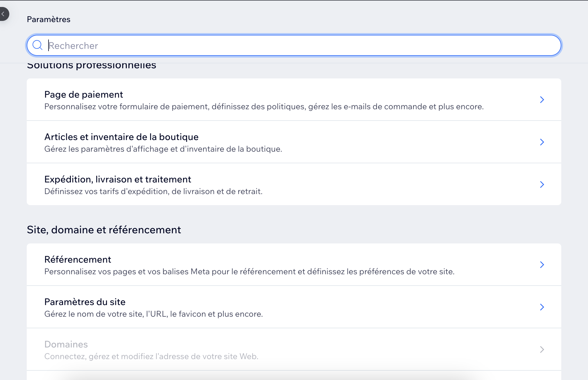
Task: Click the magnifier search icon
Action: [x=37, y=45]
